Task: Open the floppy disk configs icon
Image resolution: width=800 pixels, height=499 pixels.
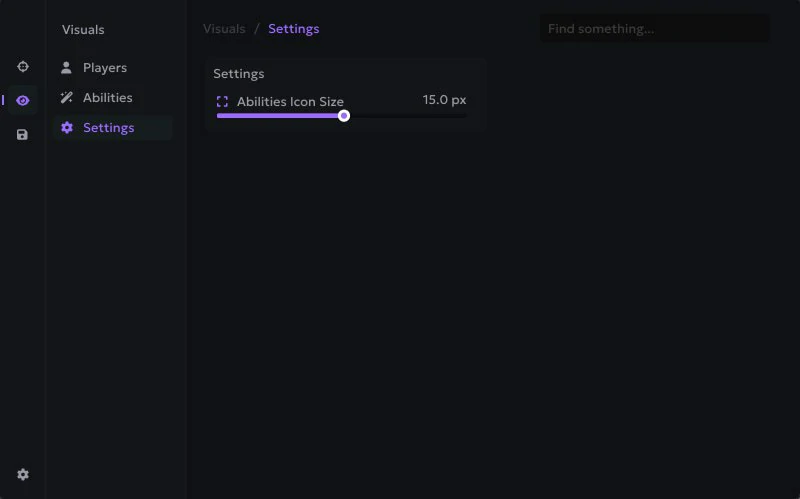Action: point(23,134)
